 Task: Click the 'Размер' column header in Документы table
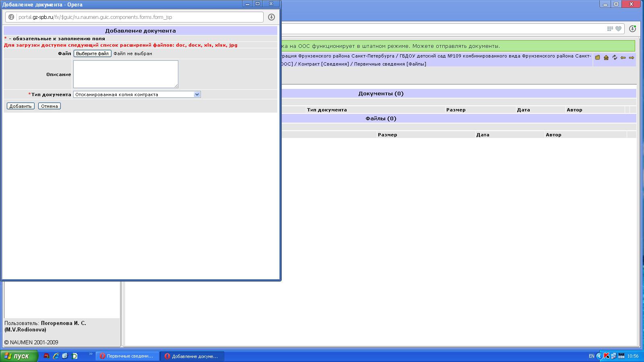(456, 110)
